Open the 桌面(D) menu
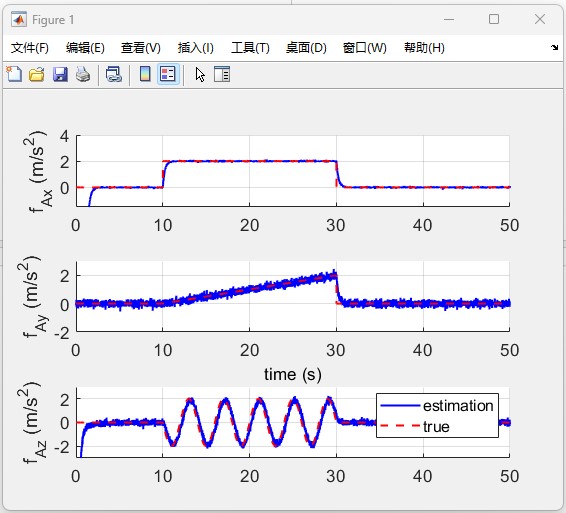Viewport: 566px width, 513px height. pos(306,48)
